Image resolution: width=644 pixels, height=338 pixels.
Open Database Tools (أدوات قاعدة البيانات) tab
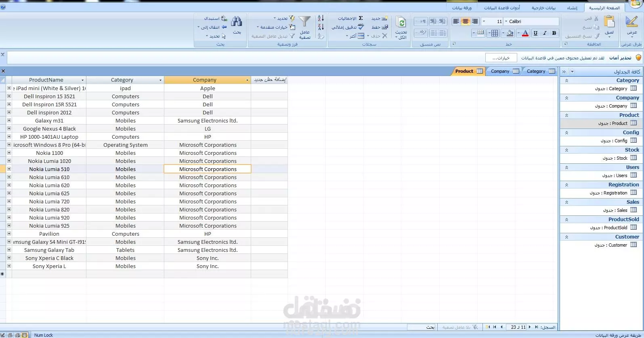click(502, 8)
